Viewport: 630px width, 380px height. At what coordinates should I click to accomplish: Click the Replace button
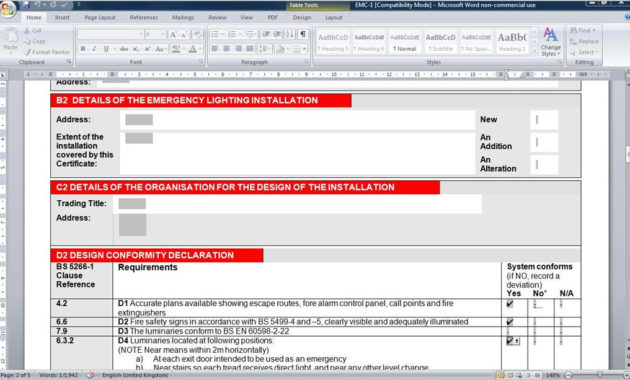point(584,41)
